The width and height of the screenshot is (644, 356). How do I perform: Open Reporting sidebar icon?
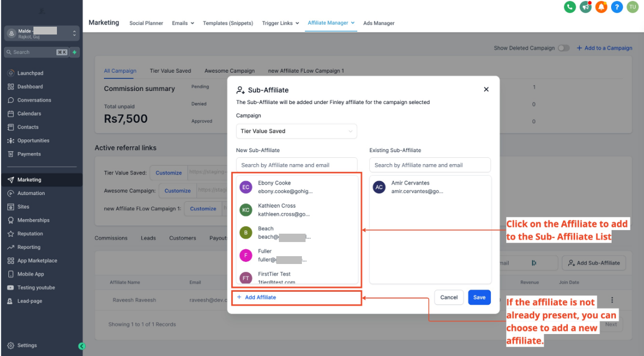(10, 247)
